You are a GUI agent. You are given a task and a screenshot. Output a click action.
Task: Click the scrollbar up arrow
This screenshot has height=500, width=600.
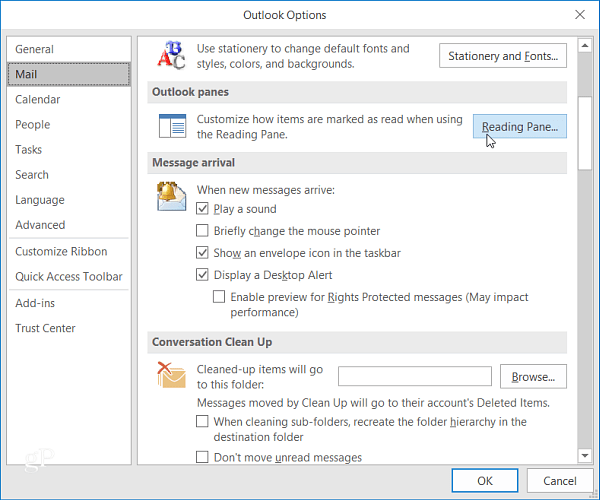(585, 46)
